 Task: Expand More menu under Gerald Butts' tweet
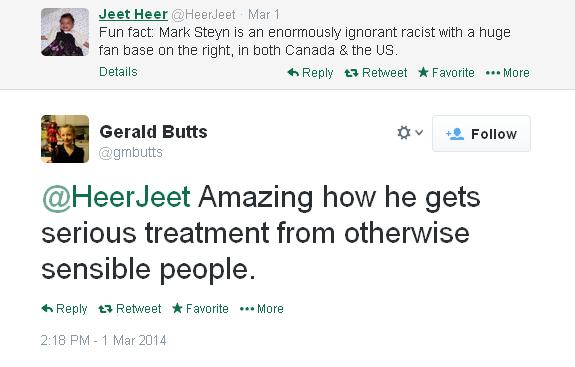click(x=261, y=309)
